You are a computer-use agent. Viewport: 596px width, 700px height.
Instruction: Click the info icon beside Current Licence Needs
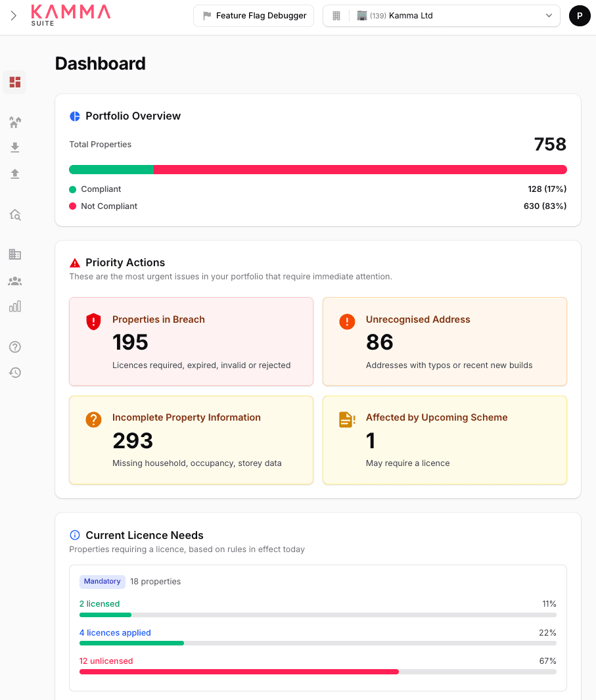(75, 535)
